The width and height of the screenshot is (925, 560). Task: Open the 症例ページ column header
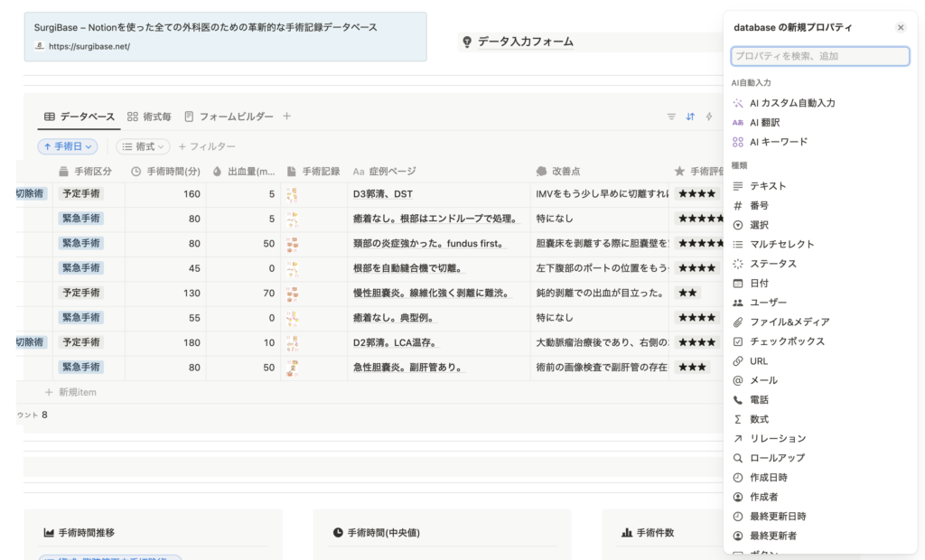click(438, 171)
